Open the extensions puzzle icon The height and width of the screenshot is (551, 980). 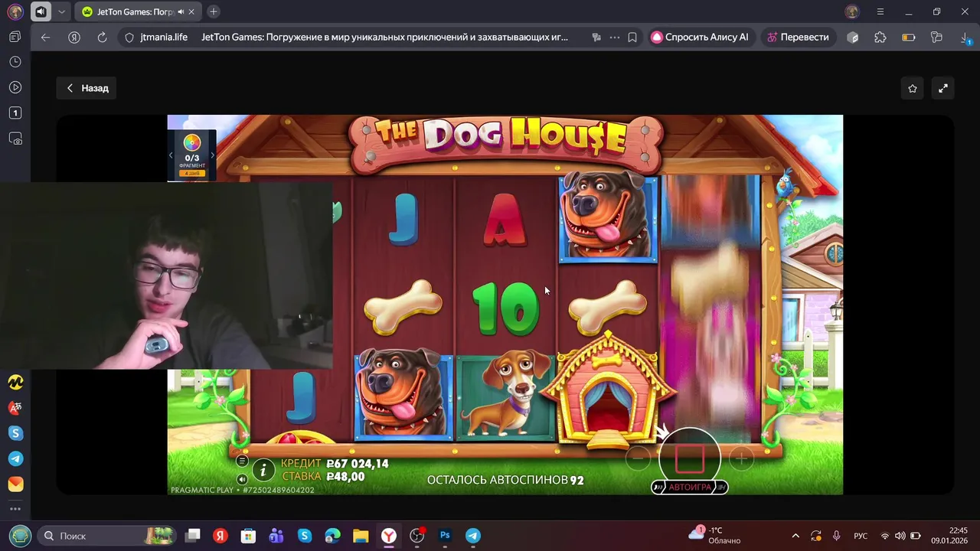880,37
